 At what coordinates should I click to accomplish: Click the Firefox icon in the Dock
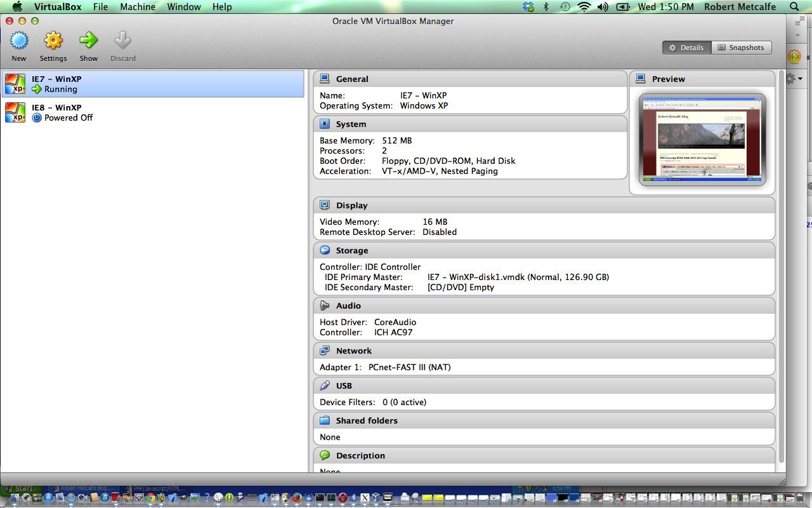tap(297, 498)
